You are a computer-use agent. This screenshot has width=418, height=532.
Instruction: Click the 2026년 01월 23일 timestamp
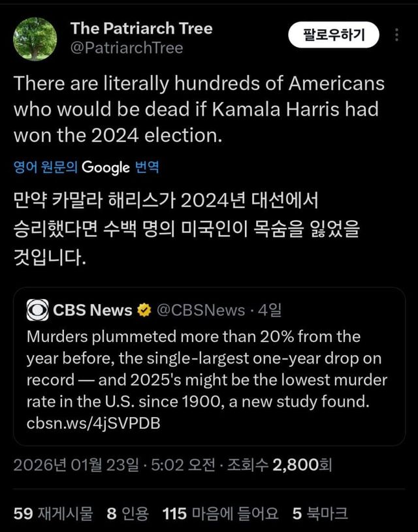tap(76, 465)
